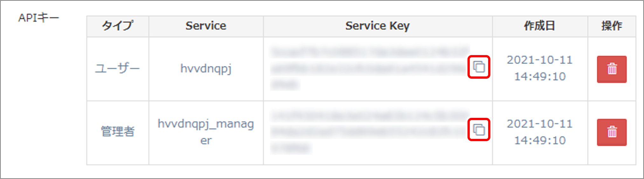Click the タイプ column header
Viewport: 644px width, 179px height.
(x=117, y=26)
